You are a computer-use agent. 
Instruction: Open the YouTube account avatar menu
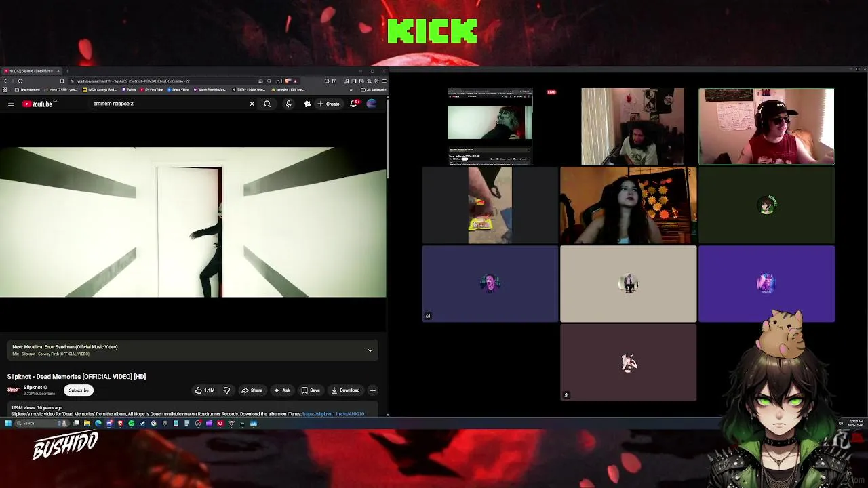pyautogui.click(x=372, y=104)
